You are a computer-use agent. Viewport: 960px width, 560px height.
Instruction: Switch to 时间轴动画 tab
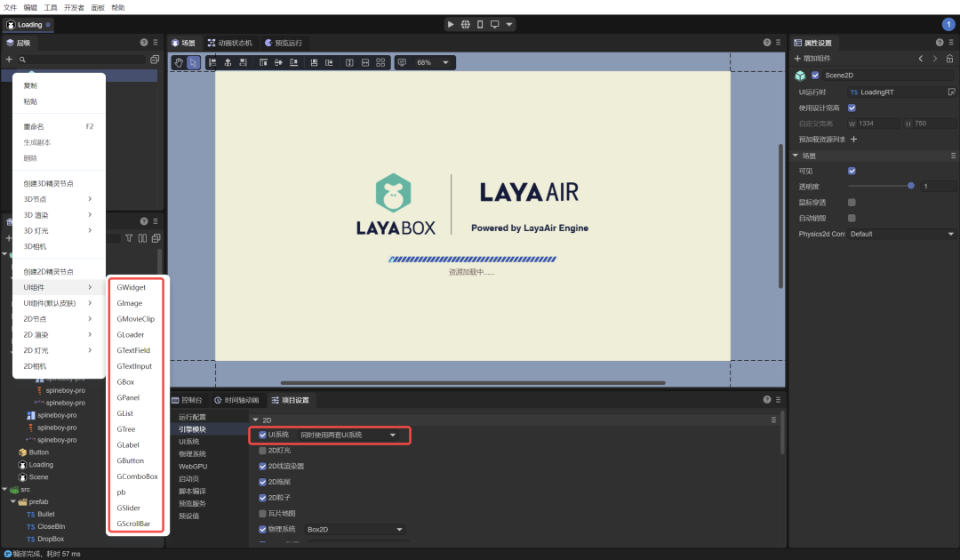[236, 400]
